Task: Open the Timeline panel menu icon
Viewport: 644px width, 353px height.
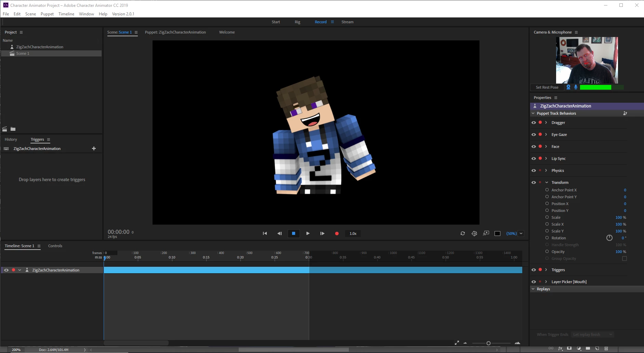Action: coord(39,246)
